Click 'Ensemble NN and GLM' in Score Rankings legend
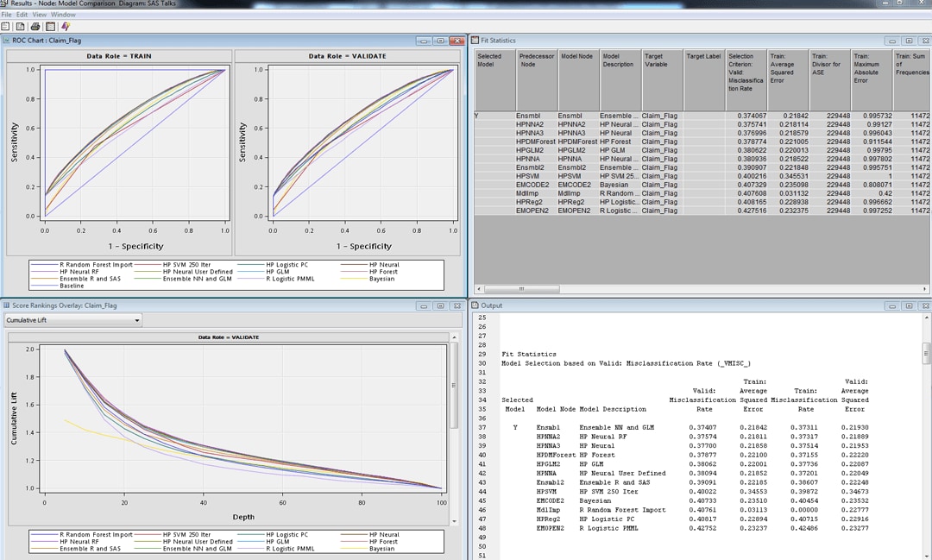This screenshot has height=560, width=932. pos(198,549)
